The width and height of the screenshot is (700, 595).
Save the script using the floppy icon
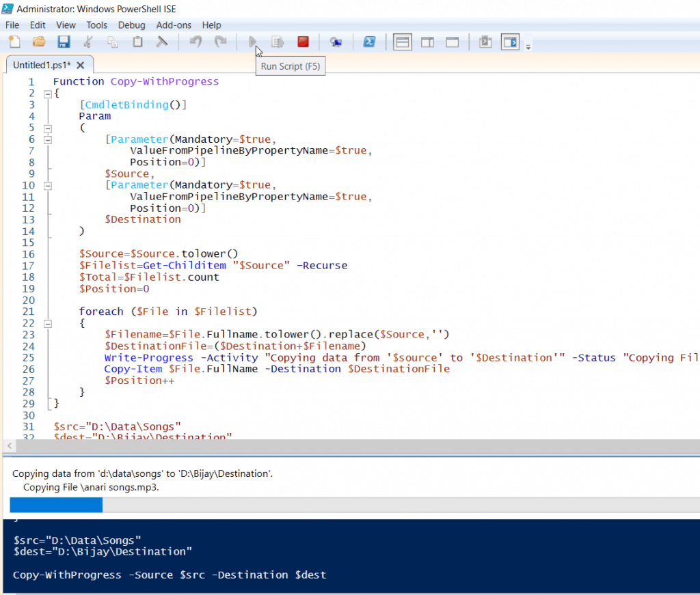pos(64,42)
